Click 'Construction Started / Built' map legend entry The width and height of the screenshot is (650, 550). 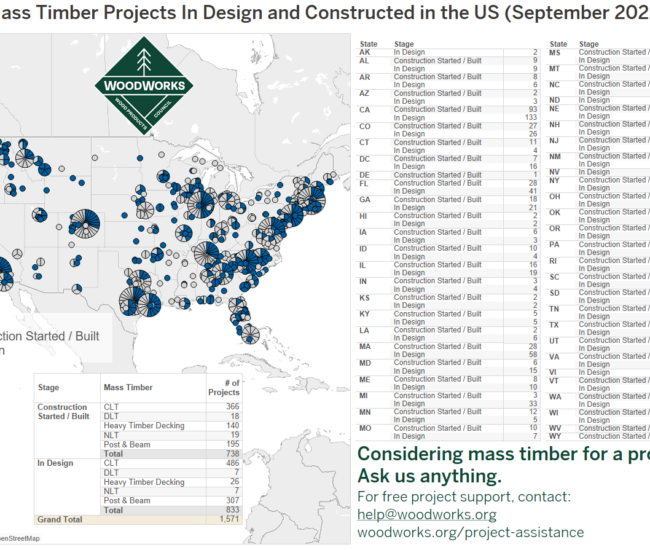(x=50, y=336)
